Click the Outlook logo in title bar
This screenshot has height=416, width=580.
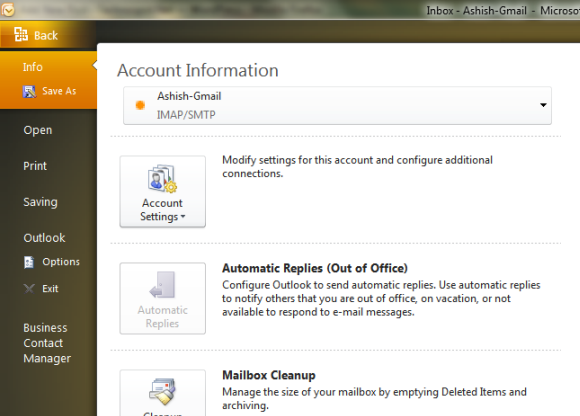pos(7,10)
